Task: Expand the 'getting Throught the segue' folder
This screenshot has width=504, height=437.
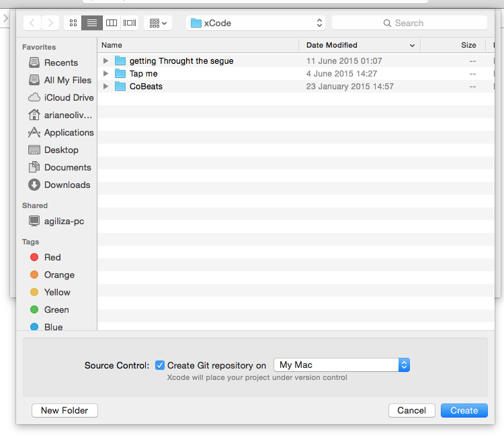Action: 106,61
